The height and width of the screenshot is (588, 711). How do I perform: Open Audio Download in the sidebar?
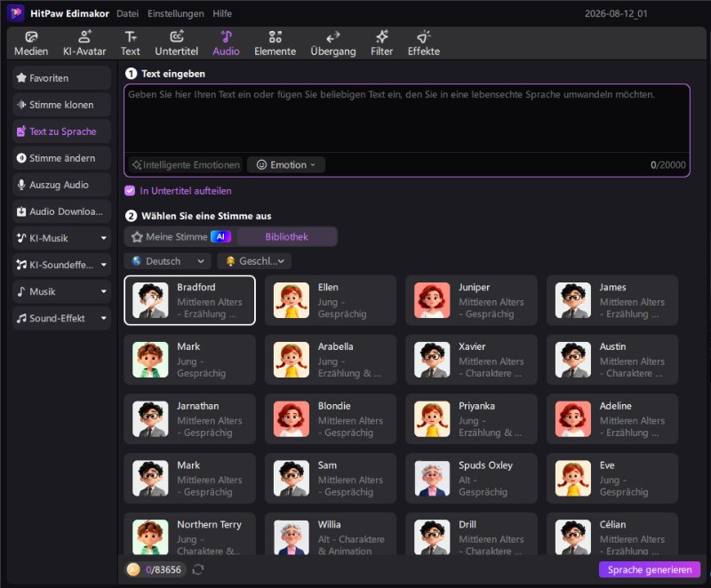tap(61, 211)
